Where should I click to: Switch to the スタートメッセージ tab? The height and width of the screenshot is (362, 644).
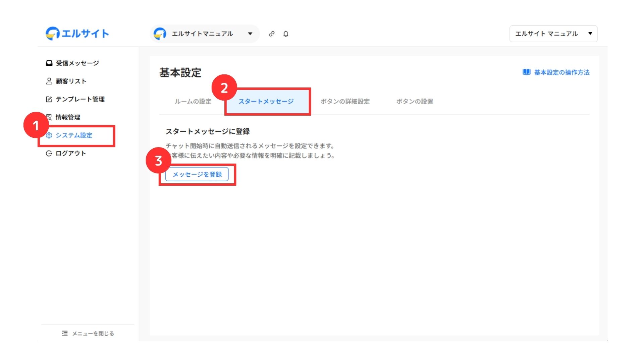point(266,102)
